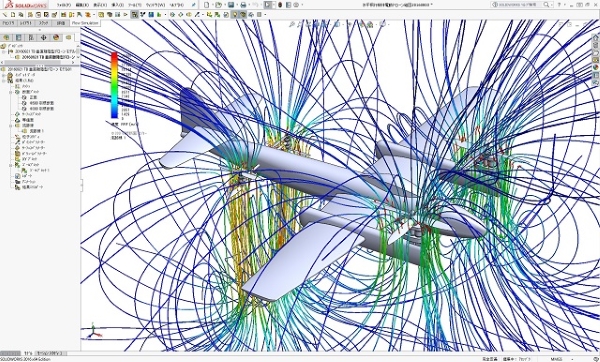The width and height of the screenshot is (600, 362).
Task: Collapse the 流跡線 node in tree
Action: tap(11, 126)
